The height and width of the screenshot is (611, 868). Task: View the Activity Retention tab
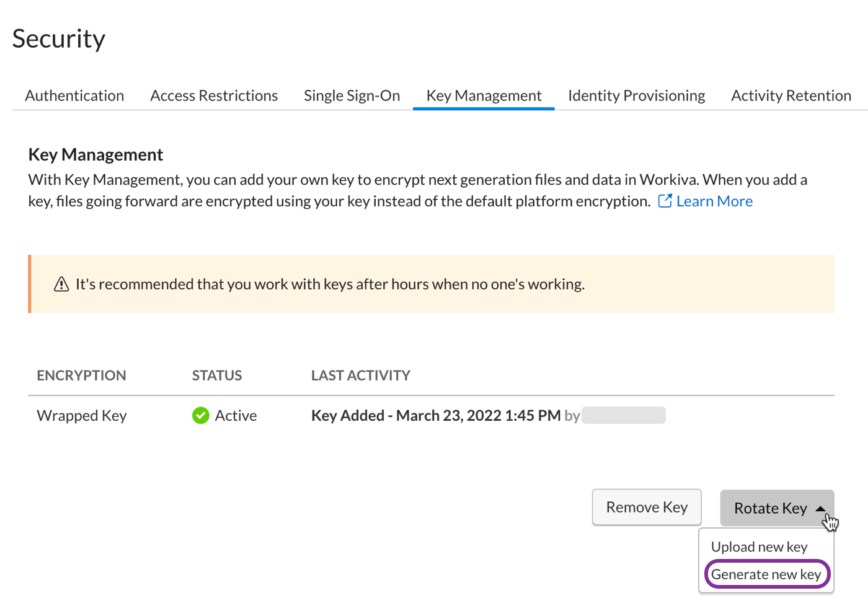pos(790,95)
